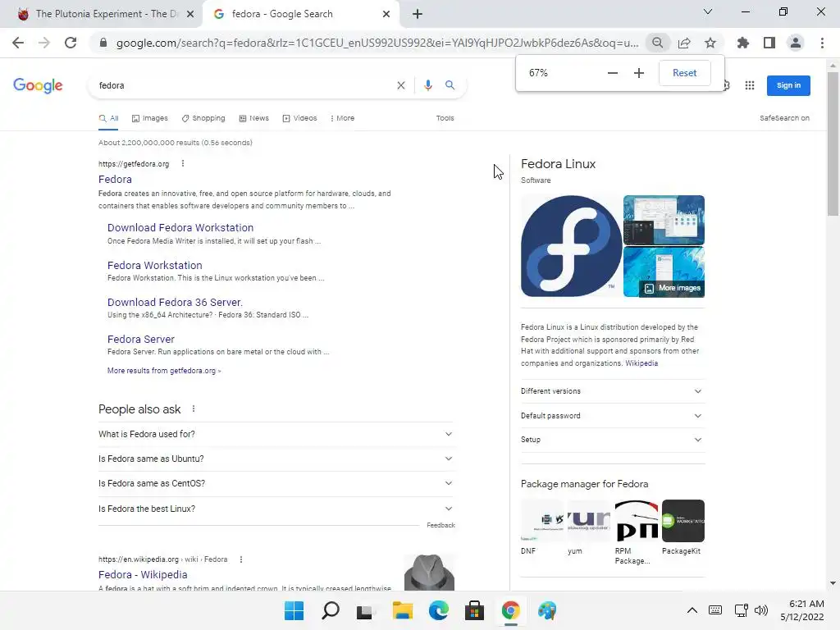
Task: Open Microsoft Store from the taskbar
Action: (x=474, y=610)
